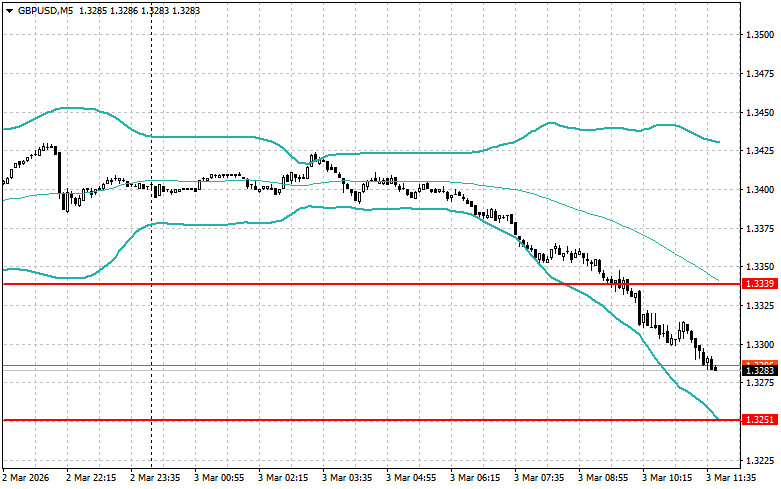
Task: Click the 1.3450 price axis value
Action: pos(760,113)
